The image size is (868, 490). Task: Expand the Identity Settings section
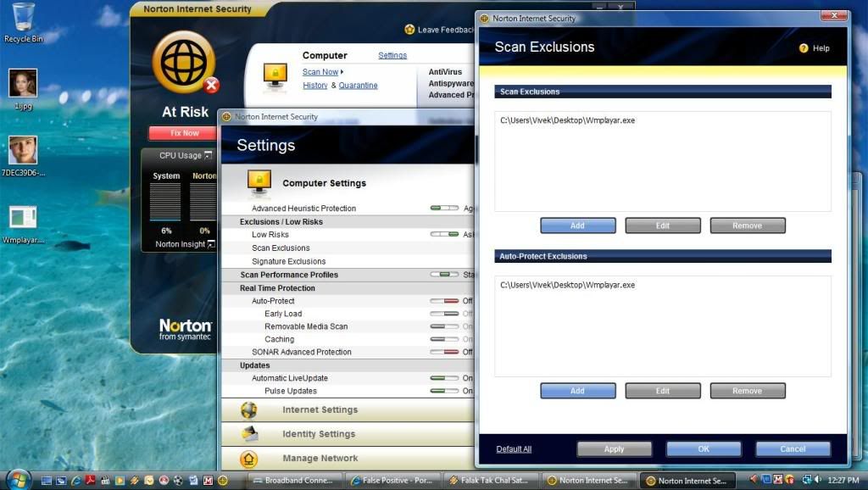[348, 434]
